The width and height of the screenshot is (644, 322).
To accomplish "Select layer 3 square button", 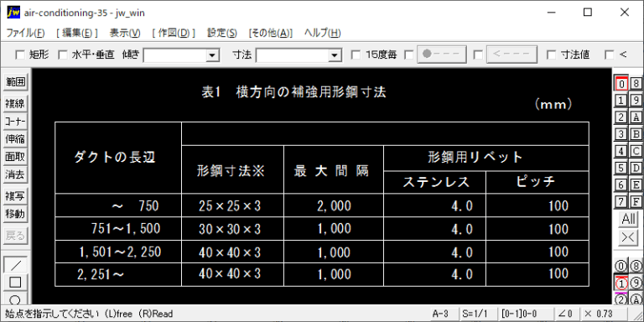I will pos(621,134).
